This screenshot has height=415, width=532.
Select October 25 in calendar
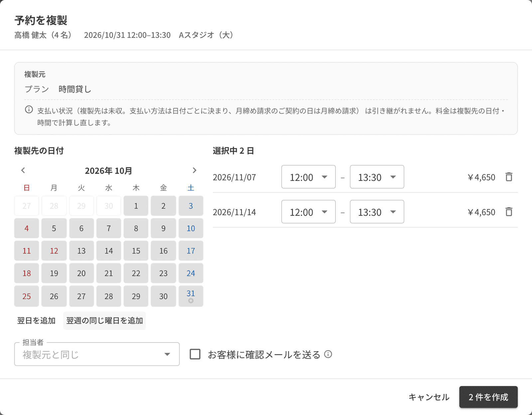pyautogui.click(x=27, y=296)
